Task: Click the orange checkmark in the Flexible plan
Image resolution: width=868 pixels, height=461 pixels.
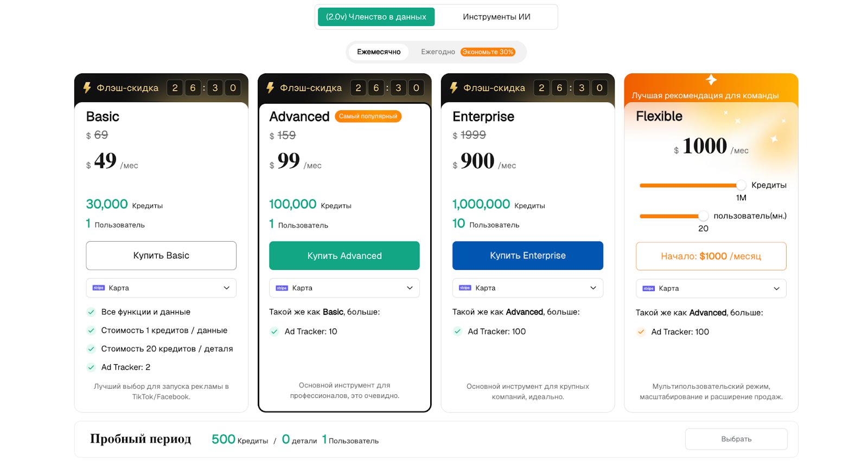Action: pyautogui.click(x=641, y=332)
